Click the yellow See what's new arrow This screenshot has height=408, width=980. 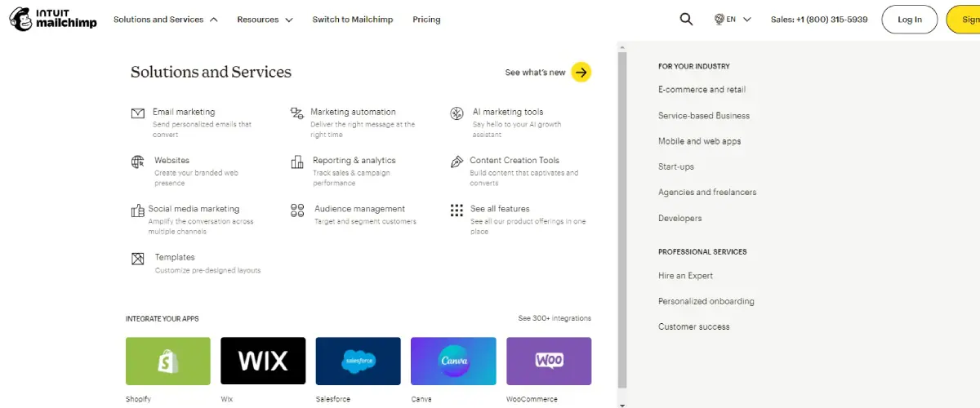[581, 73]
